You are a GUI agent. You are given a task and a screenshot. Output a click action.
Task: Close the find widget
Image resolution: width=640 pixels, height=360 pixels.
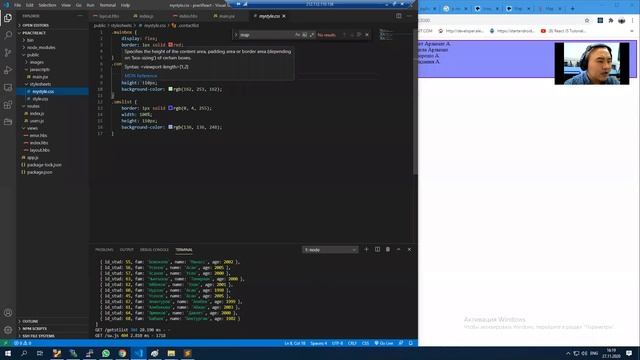tap(367, 35)
